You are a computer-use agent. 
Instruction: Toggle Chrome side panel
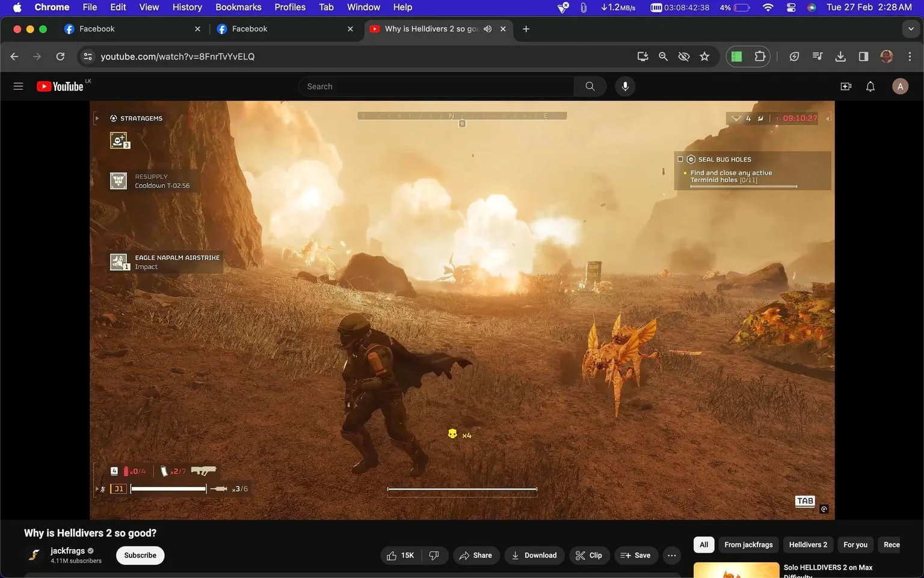click(x=863, y=57)
